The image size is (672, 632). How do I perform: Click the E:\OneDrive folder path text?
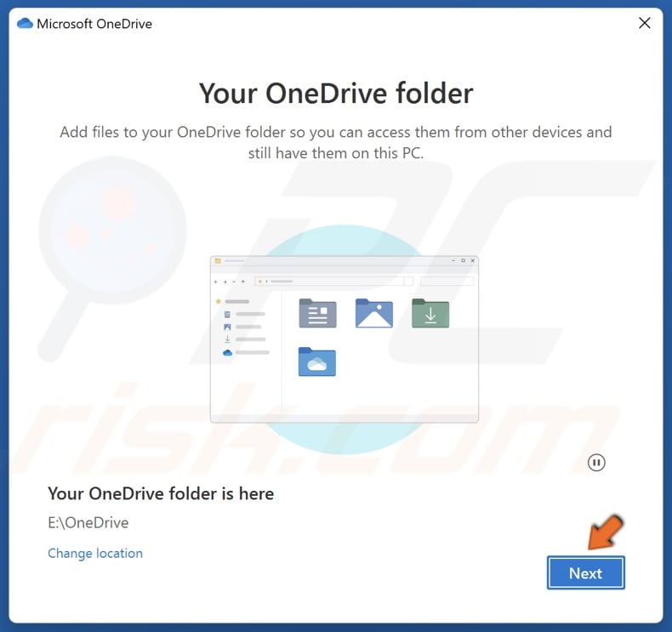pyautogui.click(x=88, y=523)
